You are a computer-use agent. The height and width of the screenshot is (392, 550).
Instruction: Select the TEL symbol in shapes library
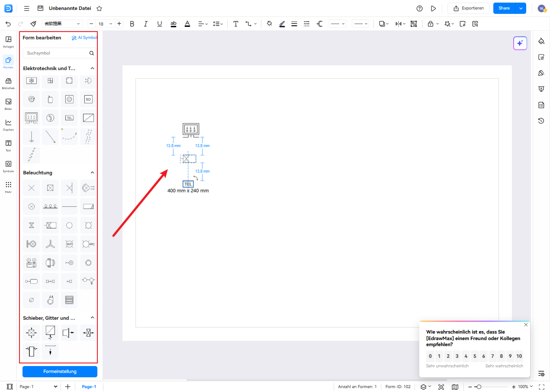(69, 118)
